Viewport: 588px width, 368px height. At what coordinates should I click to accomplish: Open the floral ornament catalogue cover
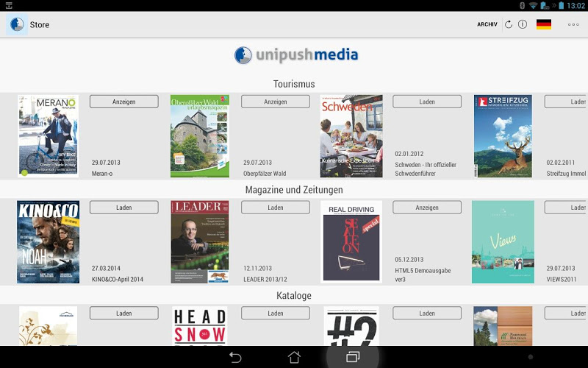coord(48,326)
